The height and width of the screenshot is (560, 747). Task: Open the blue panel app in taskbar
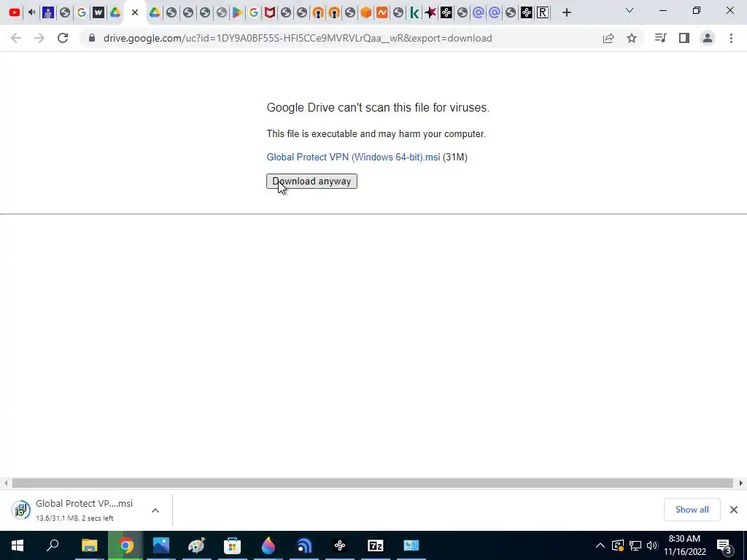(411, 545)
